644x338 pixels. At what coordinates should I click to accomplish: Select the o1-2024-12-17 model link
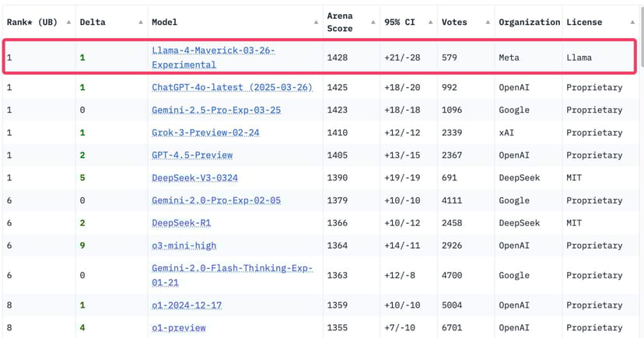[187, 305]
